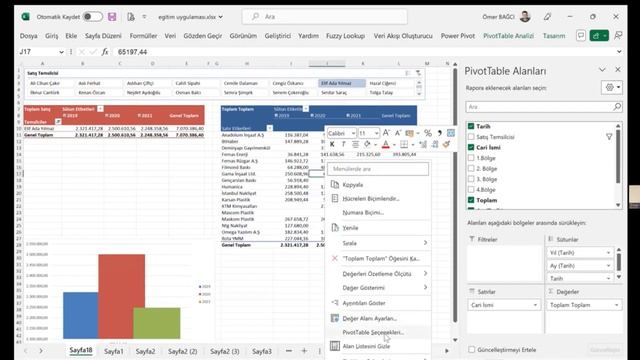
Task: Click the accounting number format icon
Action: tap(409, 133)
